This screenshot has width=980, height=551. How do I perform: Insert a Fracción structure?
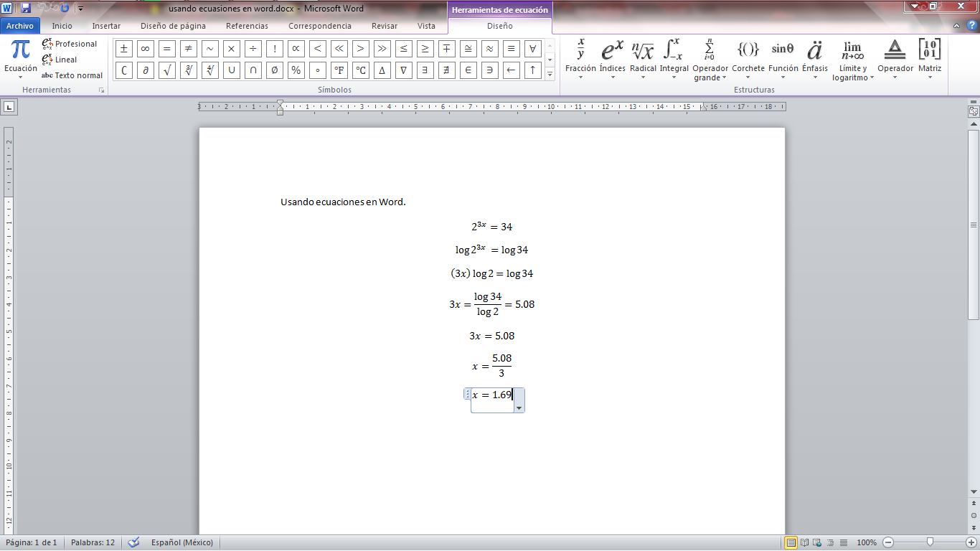582,57
